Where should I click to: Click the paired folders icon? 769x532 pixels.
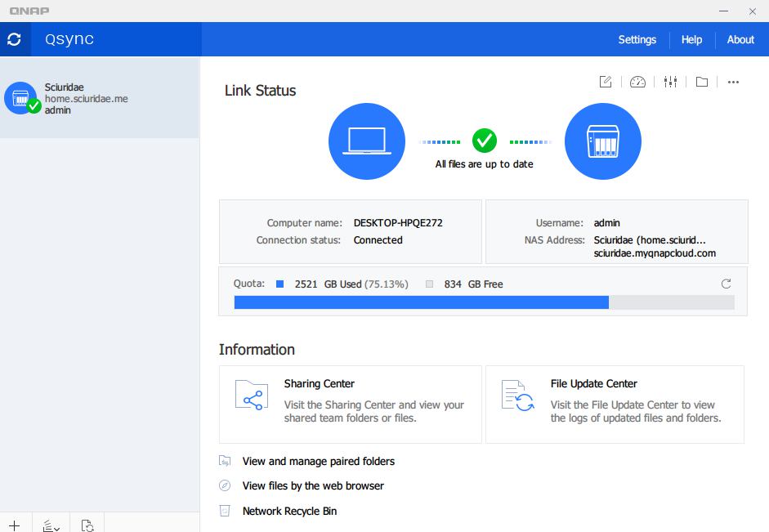pos(225,461)
